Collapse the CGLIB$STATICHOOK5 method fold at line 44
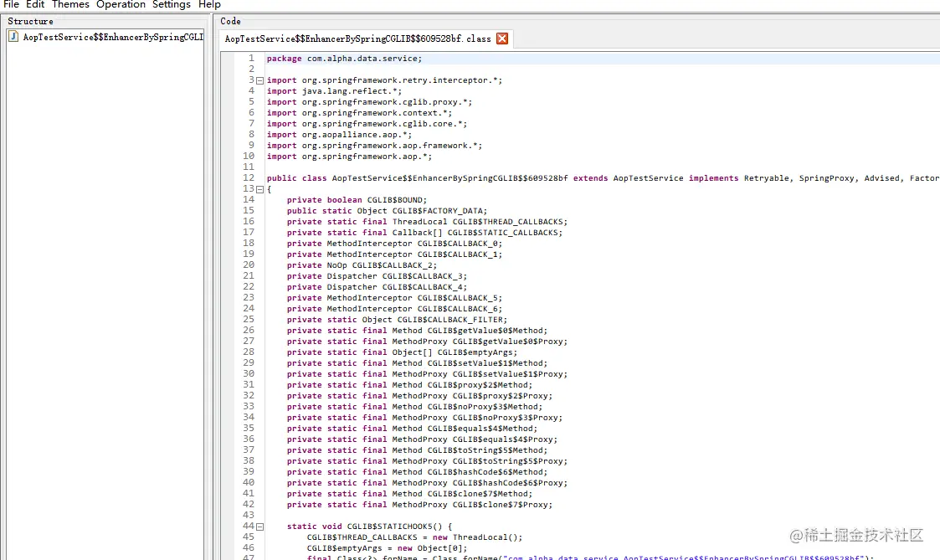Viewport: 940px width, 560px height. (259, 527)
